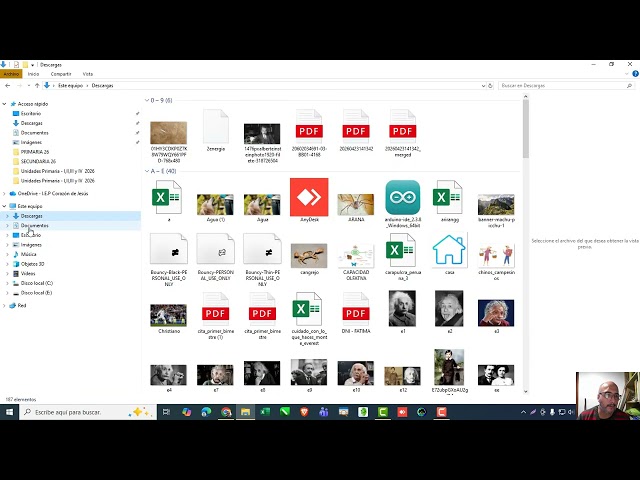Open the AnyDesk application file
The image size is (640, 480).
click(x=309, y=197)
